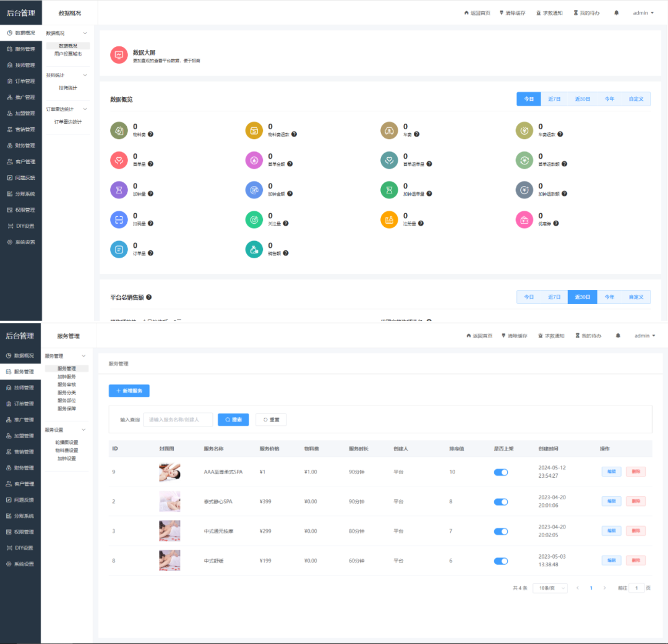The width and height of the screenshot is (668, 644).
Task: Select 近7日 tab in 数据概览 panel
Action: (554, 99)
